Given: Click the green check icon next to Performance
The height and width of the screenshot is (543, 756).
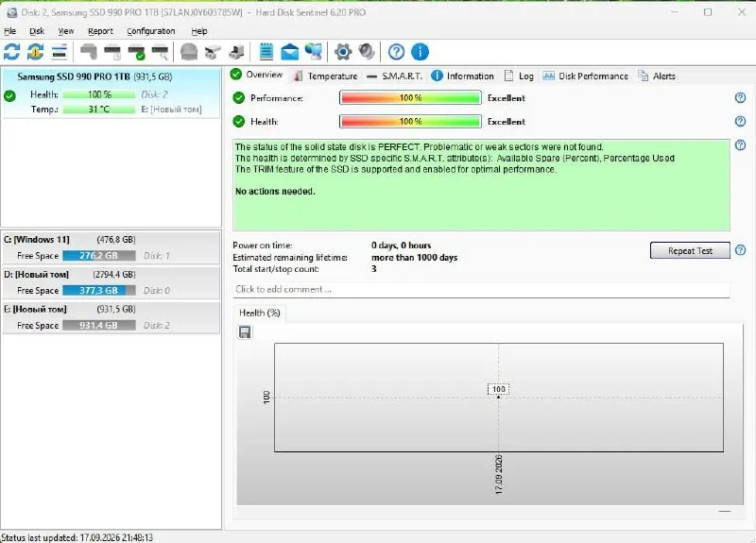Looking at the screenshot, I should [x=239, y=98].
